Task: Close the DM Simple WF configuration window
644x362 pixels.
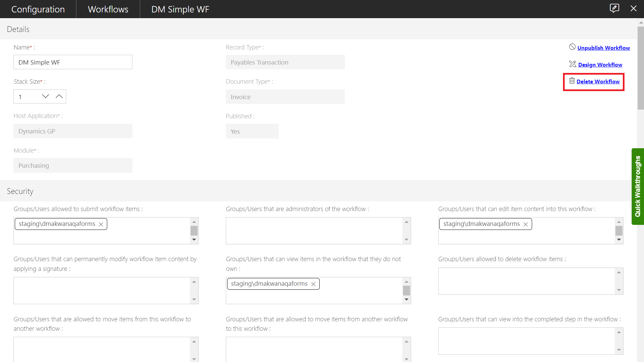Action: click(x=634, y=8)
